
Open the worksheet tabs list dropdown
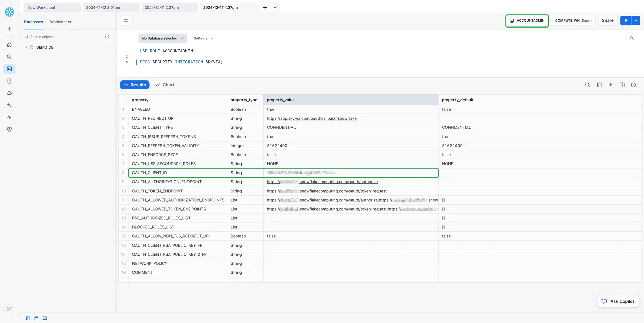[275, 7]
